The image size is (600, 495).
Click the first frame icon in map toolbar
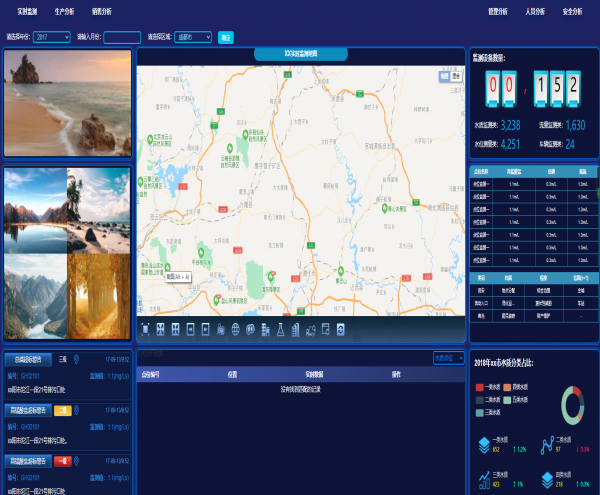coord(145,329)
